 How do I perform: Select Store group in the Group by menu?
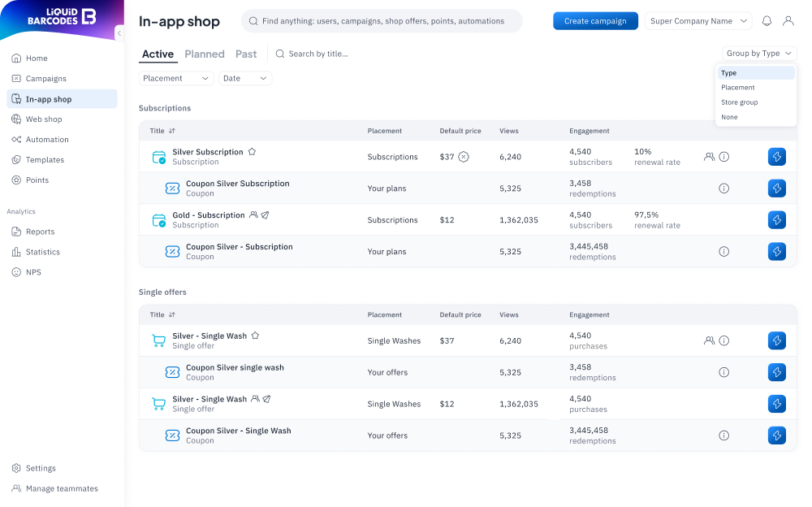coord(739,102)
